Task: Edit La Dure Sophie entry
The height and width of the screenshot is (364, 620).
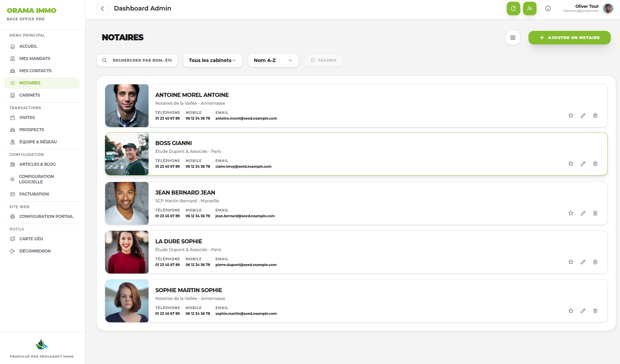Action: pos(583,262)
